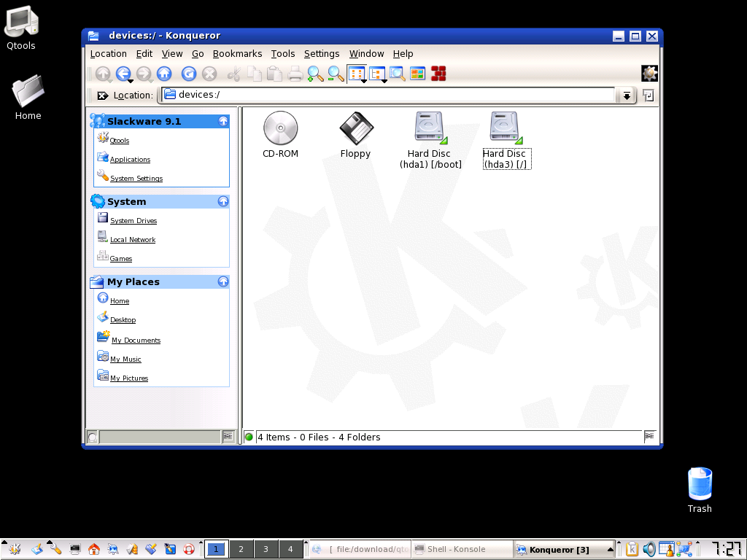This screenshot has height=560, width=747.
Task: Open Local Network link
Action: pyautogui.click(x=133, y=239)
